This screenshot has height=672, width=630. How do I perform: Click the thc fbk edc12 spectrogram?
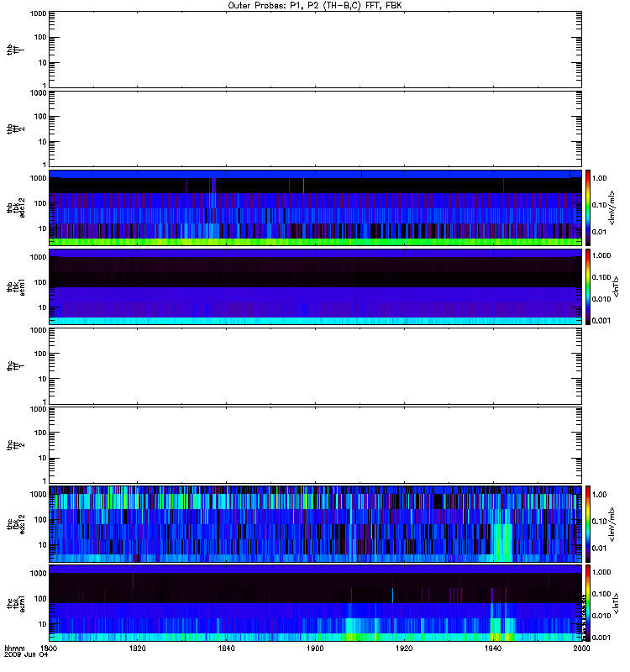[315, 523]
